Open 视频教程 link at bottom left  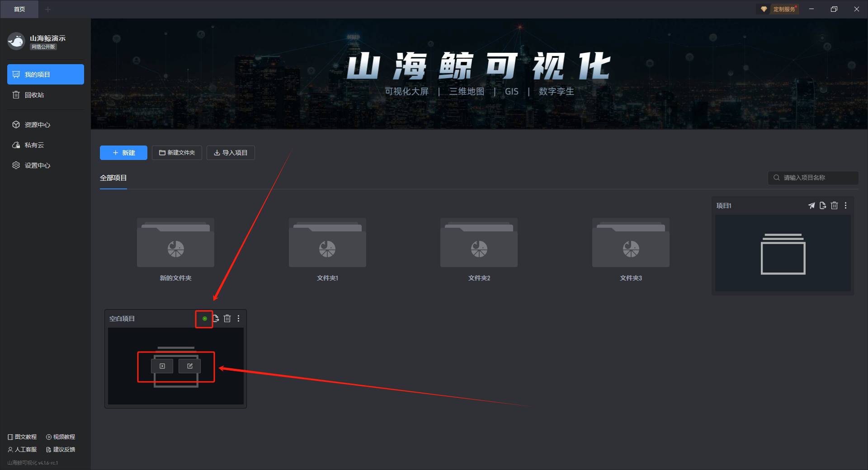coord(61,437)
